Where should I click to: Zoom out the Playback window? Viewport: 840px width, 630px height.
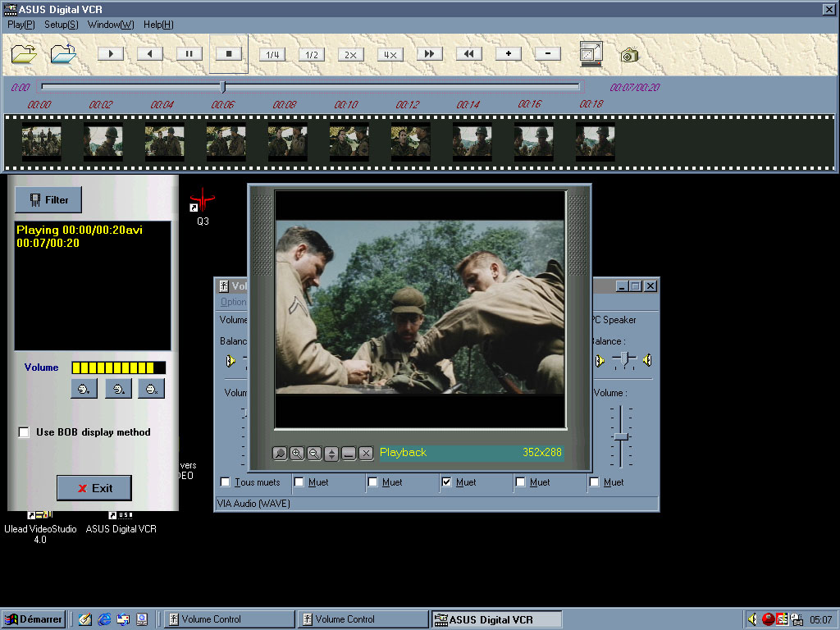point(314,454)
